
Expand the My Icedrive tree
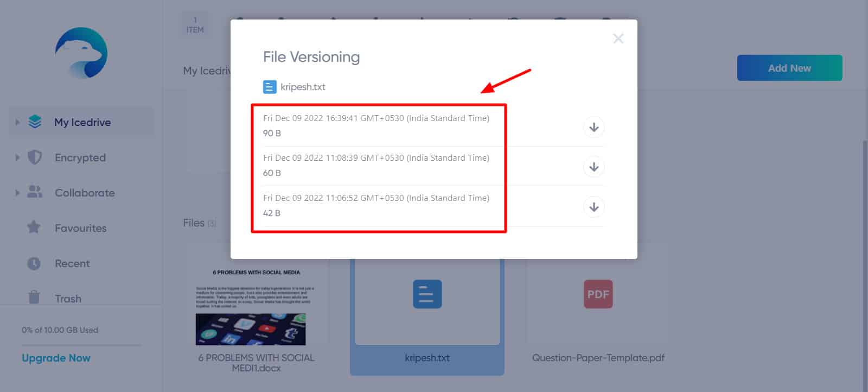[x=17, y=122]
